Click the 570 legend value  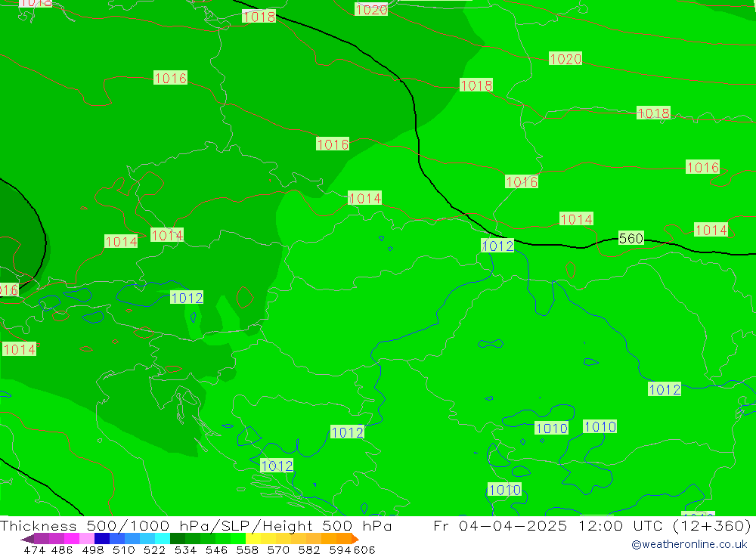click(278, 549)
